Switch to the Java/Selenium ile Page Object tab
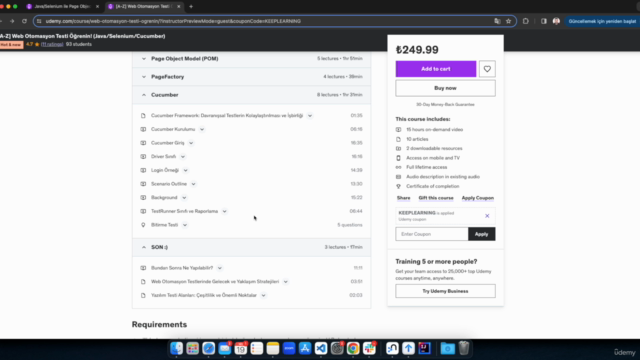This screenshot has width=640, height=360. [x=61, y=7]
